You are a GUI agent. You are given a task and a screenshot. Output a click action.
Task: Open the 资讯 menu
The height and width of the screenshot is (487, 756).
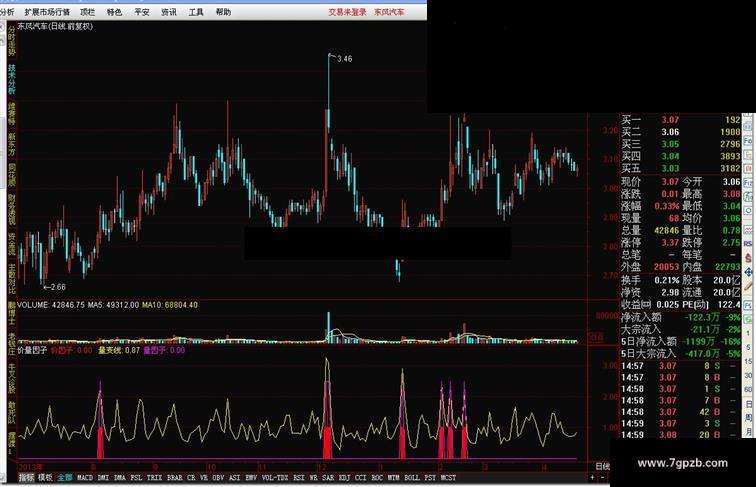point(169,12)
